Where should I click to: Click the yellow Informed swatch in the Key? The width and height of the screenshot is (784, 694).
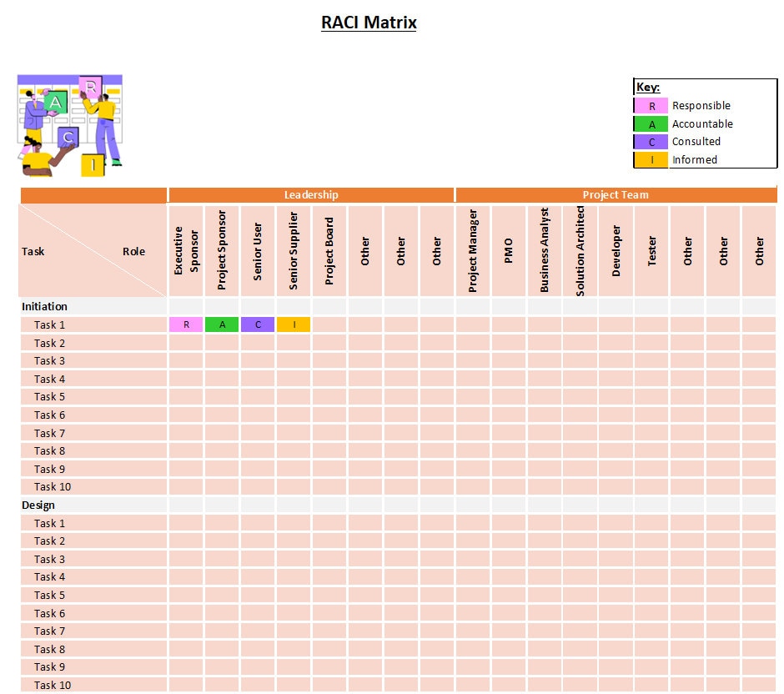[x=651, y=159]
